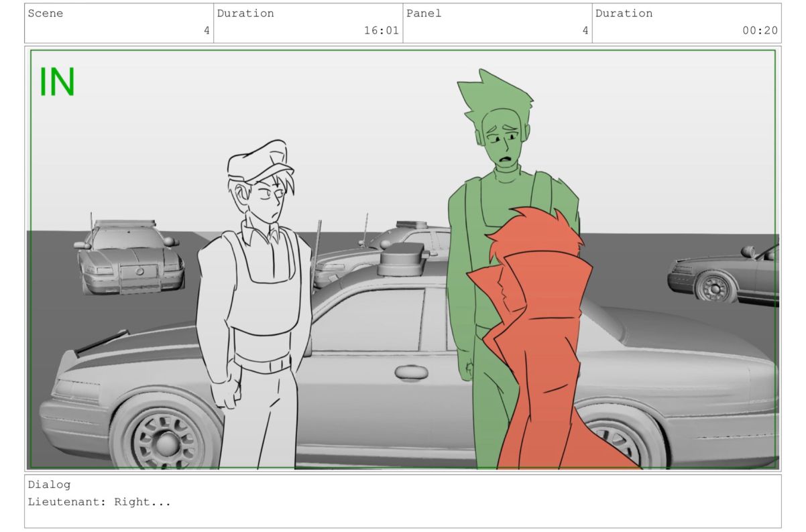This screenshot has height=532, width=806.
Task: Click the Scene number 4 value
Action: pos(207,30)
